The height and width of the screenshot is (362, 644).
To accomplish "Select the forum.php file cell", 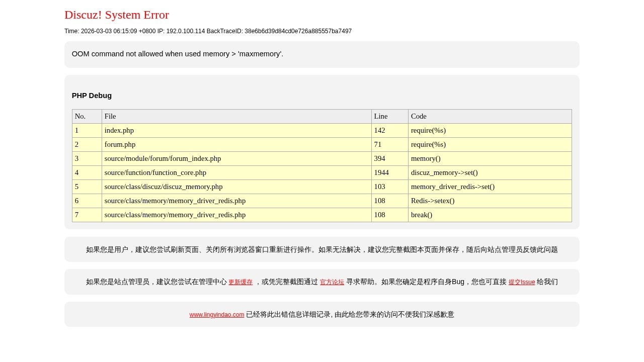I will (x=120, y=144).
